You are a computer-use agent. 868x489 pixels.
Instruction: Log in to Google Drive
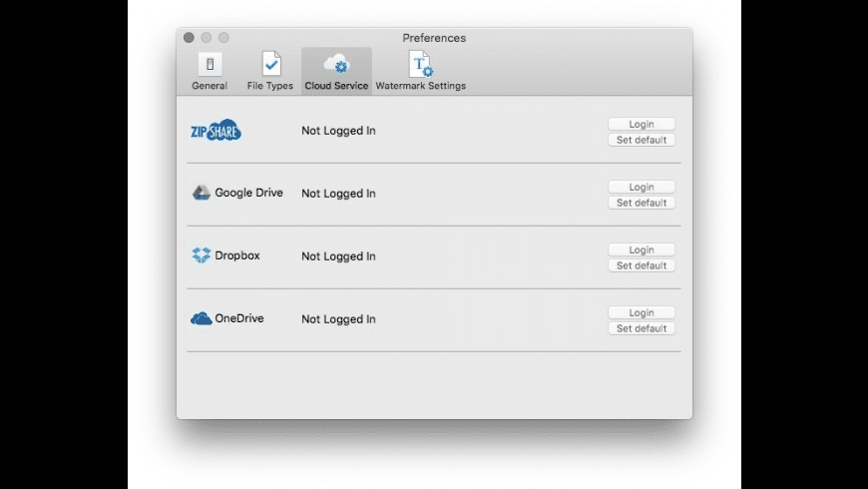coord(642,188)
